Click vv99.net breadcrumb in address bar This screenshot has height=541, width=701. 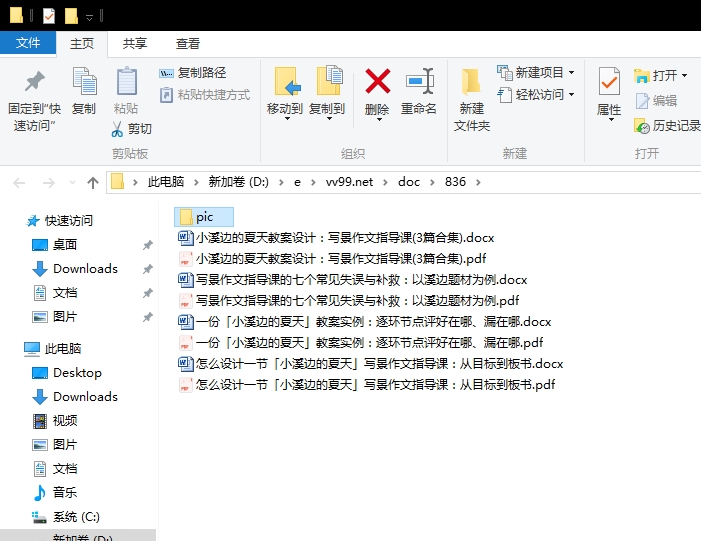click(x=349, y=182)
